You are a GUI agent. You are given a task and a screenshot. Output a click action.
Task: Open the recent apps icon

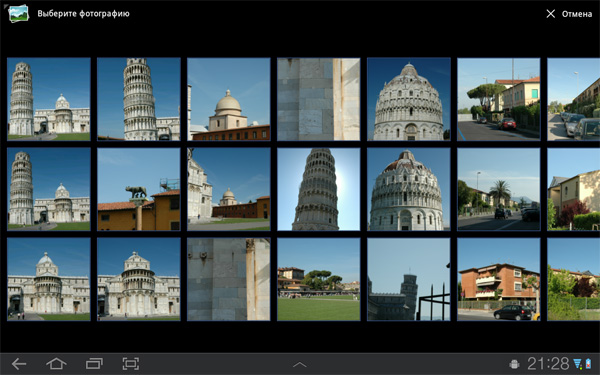(x=94, y=364)
